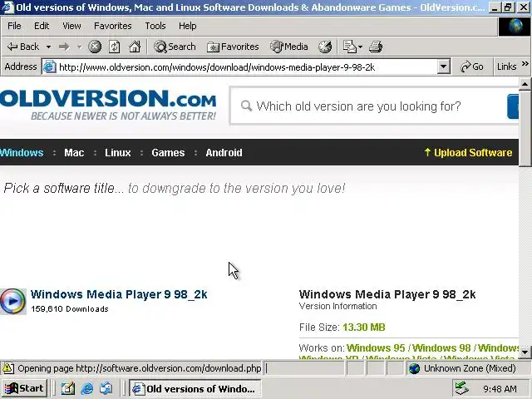Viewport: 532px width, 399px height.
Task: Open the History toolbar icon
Action: [x=325, y=47]
